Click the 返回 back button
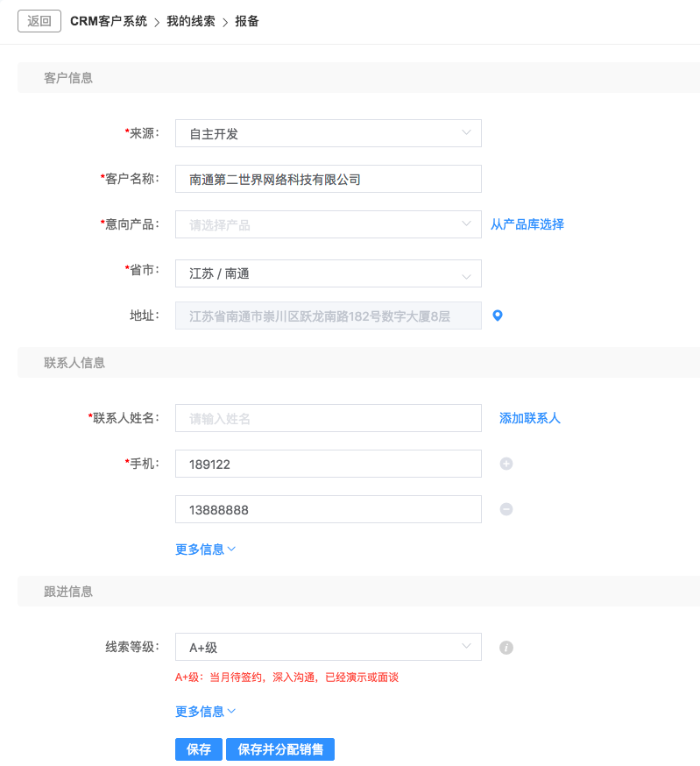Viewport: 700px width, 766px height. coord(39,21)
